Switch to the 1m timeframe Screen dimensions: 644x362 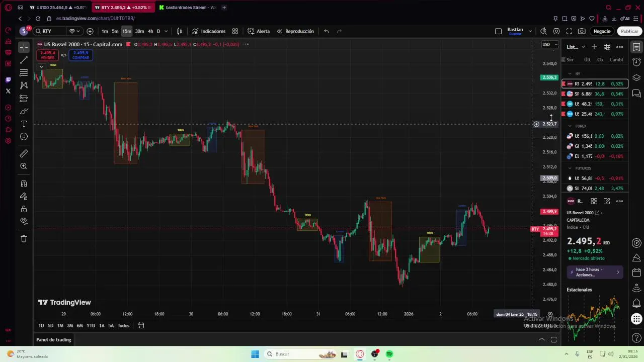[105, 31]
